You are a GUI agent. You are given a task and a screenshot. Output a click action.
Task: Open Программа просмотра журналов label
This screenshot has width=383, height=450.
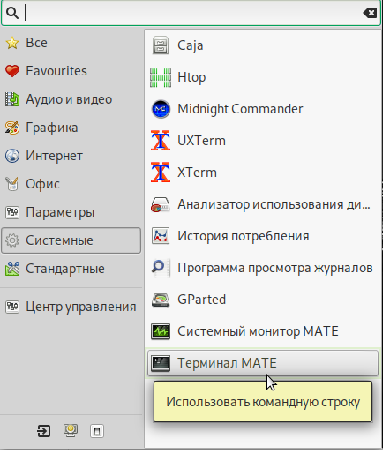(275, 268)
